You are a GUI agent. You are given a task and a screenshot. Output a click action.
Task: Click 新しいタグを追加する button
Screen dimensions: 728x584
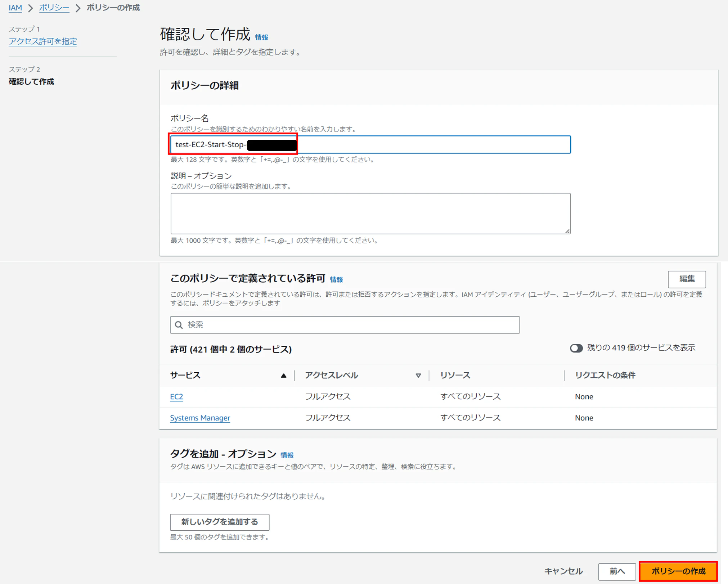[220, 522]
